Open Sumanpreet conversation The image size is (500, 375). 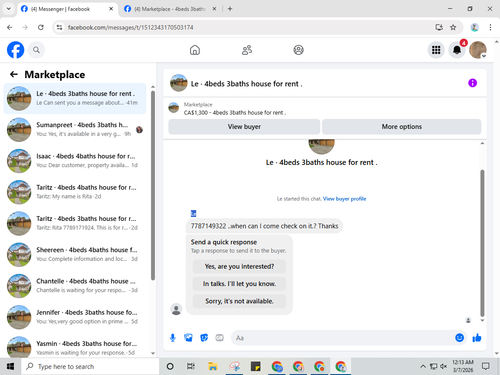[x=75, y=129]
